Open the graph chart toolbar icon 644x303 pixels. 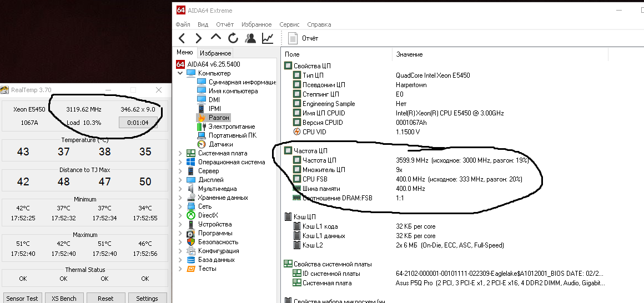[x=268, y=38]
